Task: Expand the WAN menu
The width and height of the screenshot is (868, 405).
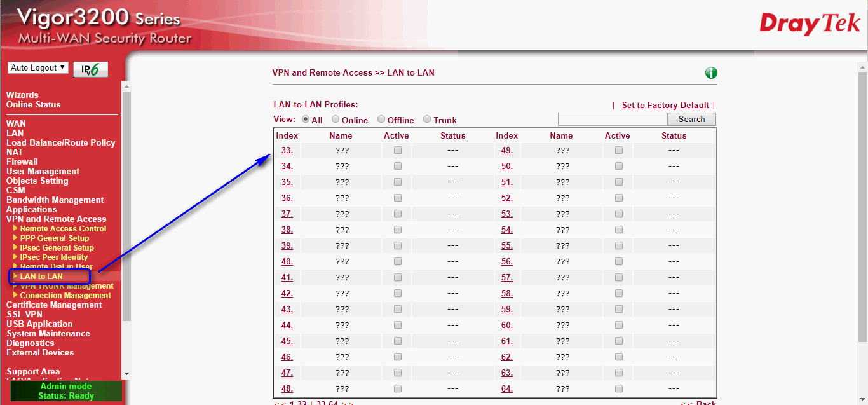Action: (x=16, y=124)
